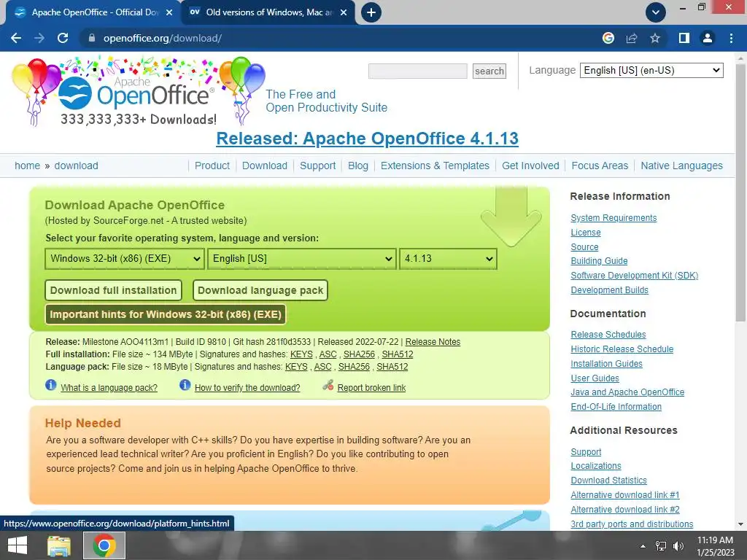The image size is (747, 560).
Task: Click the tab search chevron button
Action: [x=656, y=12]
